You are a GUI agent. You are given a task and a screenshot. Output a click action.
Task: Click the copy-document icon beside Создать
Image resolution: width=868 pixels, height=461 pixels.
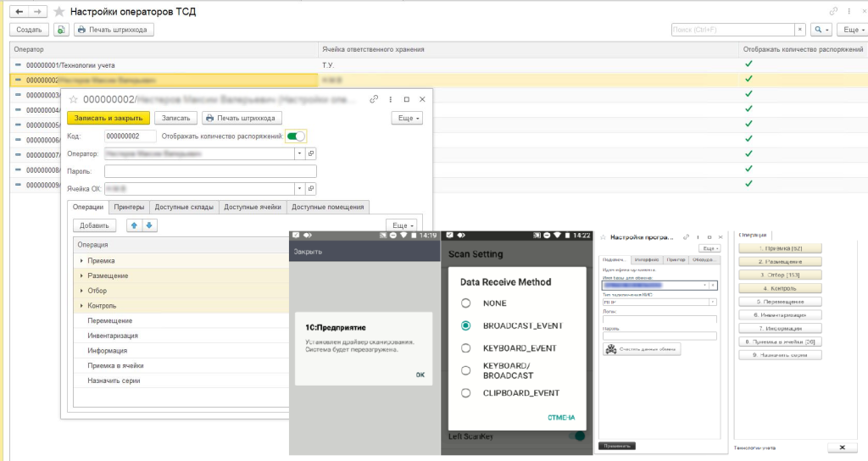pos(61,30)
